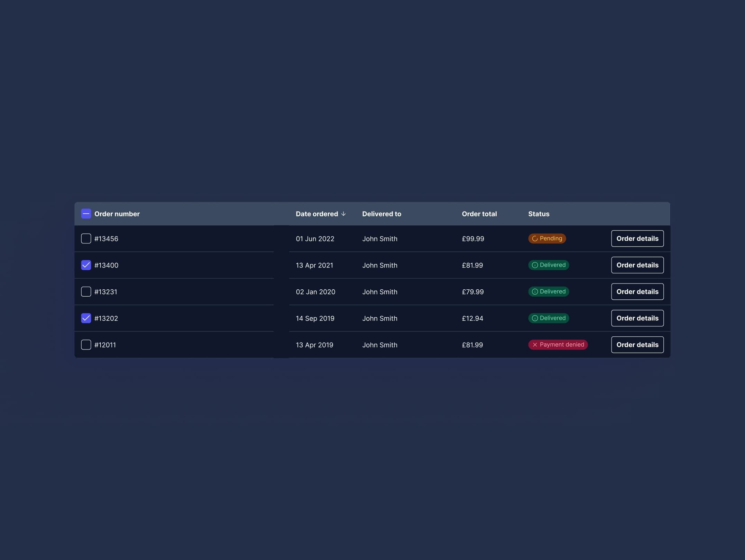Click the Pending status spinner icon

(535, 239)
